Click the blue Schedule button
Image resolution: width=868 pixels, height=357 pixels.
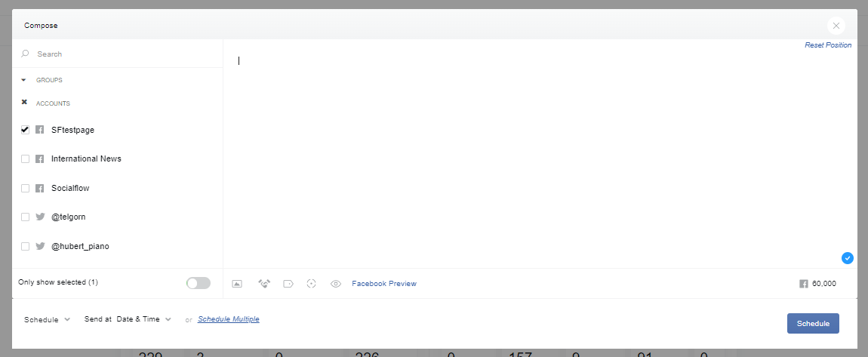pyautogui.click(x=813, y=323)
